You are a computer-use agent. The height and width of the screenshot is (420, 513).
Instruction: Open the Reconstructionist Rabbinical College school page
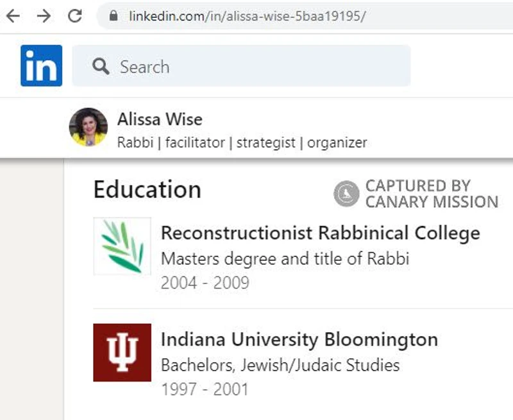[321, 233]
